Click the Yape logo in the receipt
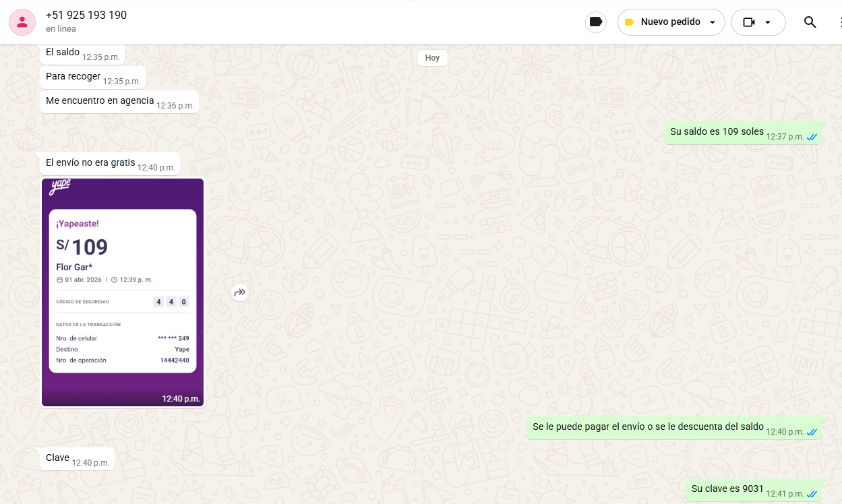842x504 pixels. pos(60,188)
